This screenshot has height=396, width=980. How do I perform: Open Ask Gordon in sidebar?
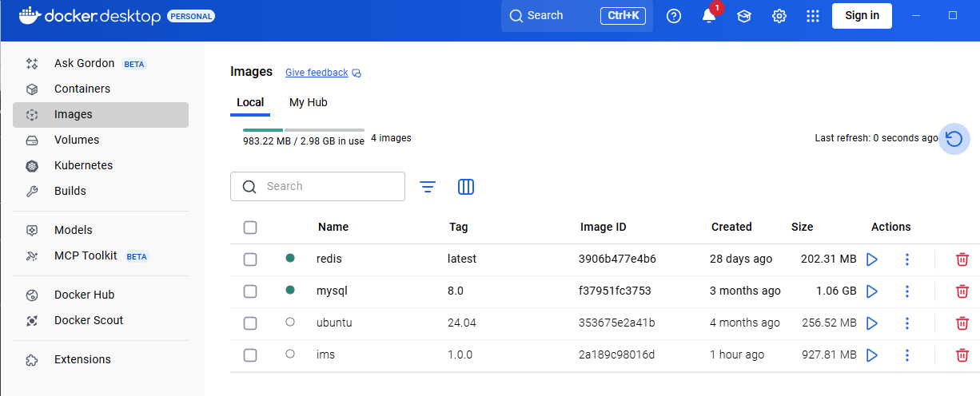pyautogui.click(x=101, y=63)
